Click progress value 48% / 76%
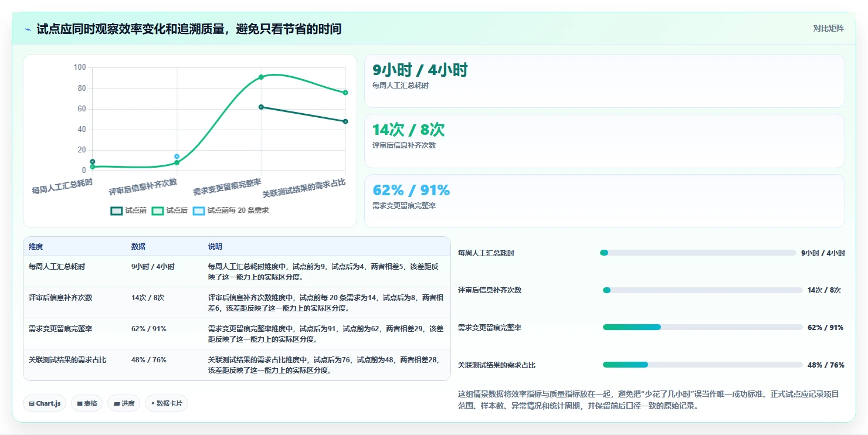This screenshot has height=435, width=868. 826,365
